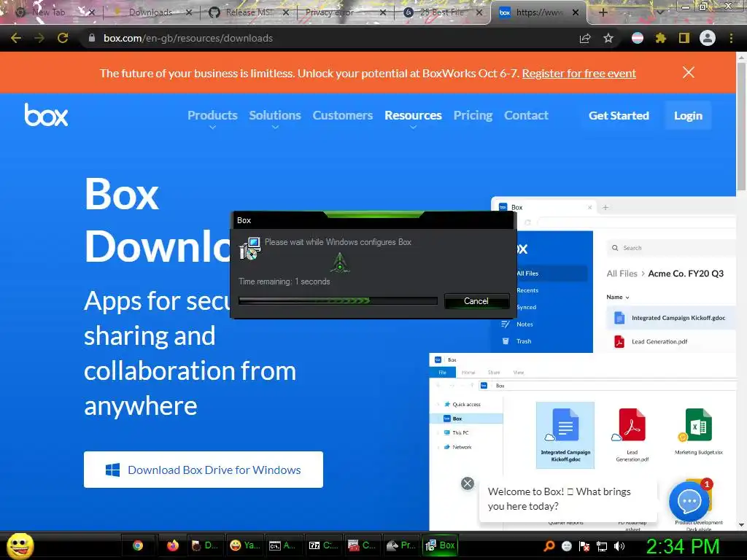Click the forward navigation arrow
The height and width of the screenshot is (560, 747).
[39, 38]
